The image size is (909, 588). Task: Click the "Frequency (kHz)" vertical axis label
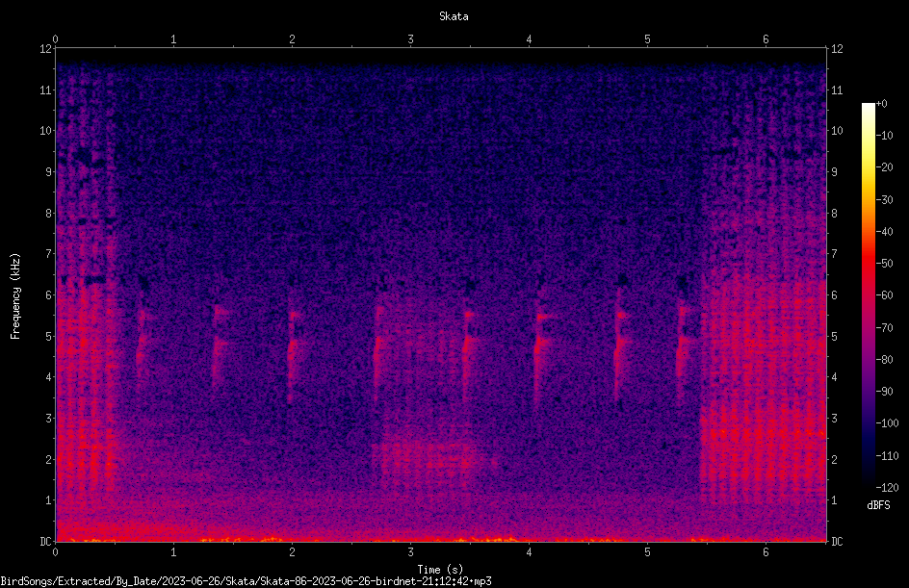(x=15, y=296)
